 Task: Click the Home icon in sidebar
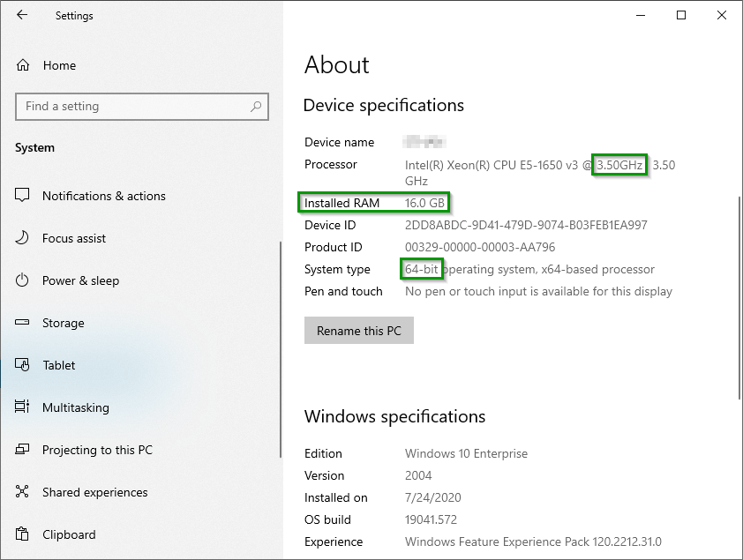[x=24, y=65]
